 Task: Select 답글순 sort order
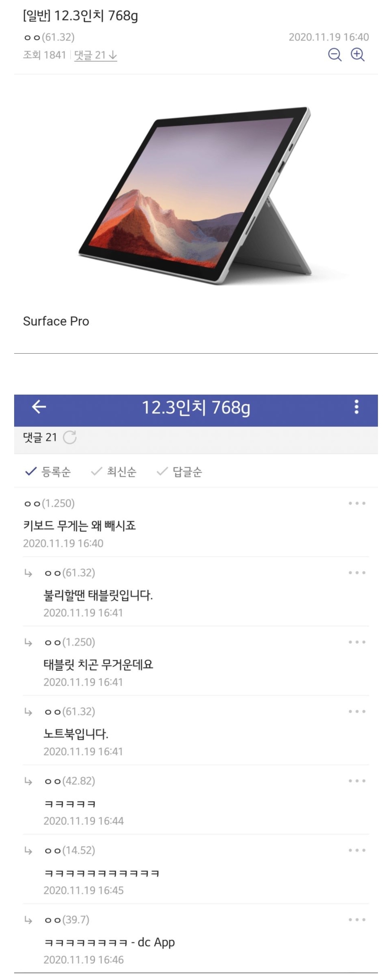pos(180,472)
